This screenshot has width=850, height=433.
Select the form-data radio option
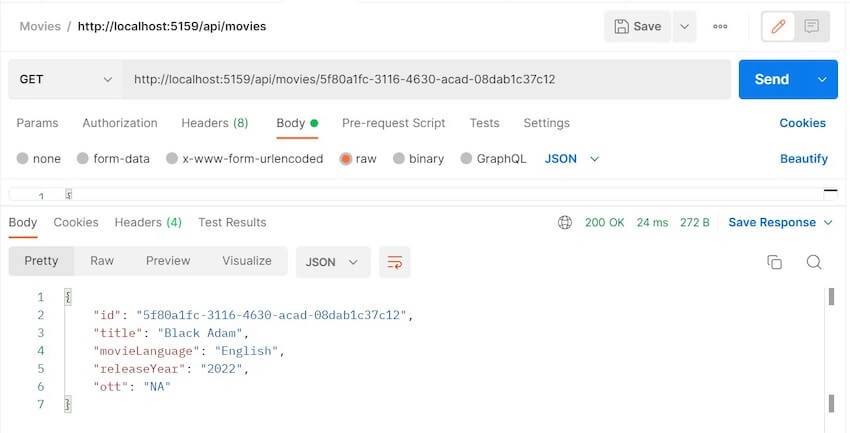[82, 159]
